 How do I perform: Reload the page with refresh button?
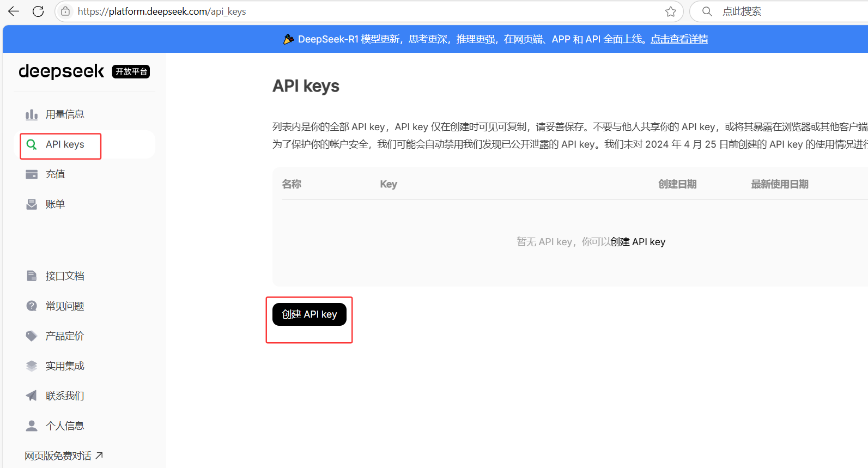[38, 11]
